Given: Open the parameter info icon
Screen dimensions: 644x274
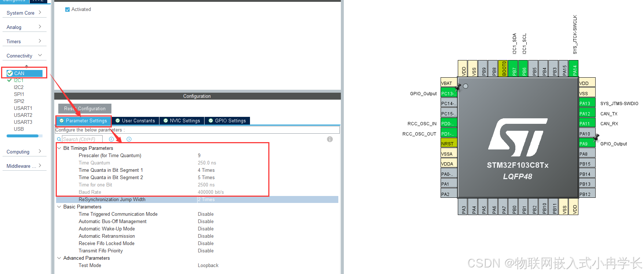Looking at the screenshot, I should pos(330,139).
